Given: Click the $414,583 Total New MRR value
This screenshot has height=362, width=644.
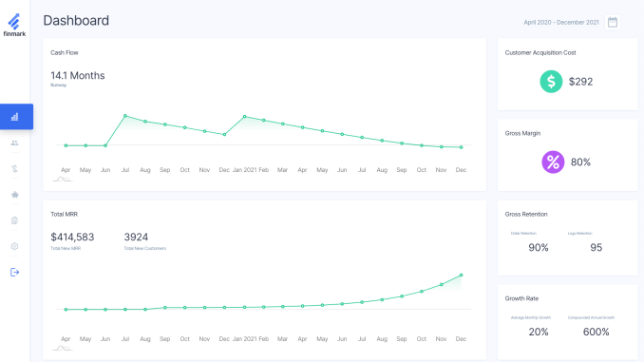Looking at the screenshot, I should (x=72, y=238).
